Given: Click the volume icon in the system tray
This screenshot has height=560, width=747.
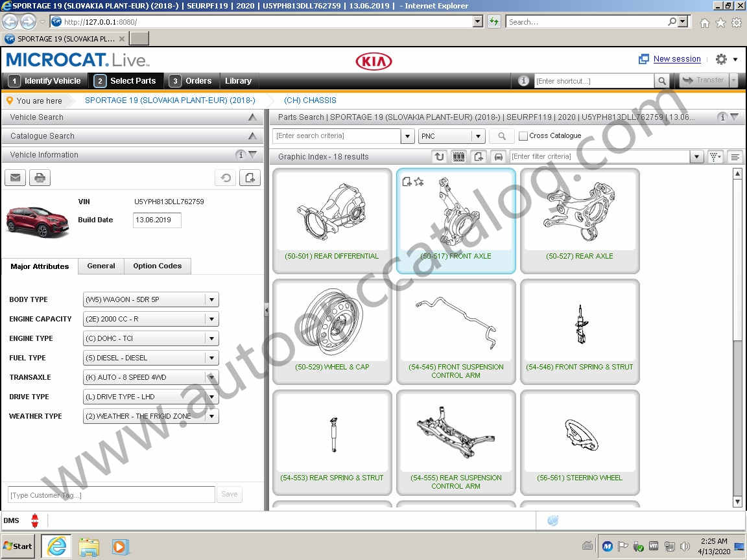Looking at the screenshot, I should click(x=685, y=546).
